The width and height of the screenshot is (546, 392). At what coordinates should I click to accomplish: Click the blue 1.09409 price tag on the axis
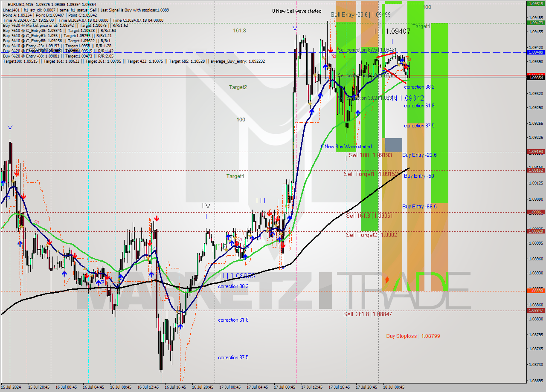[535, 52]
